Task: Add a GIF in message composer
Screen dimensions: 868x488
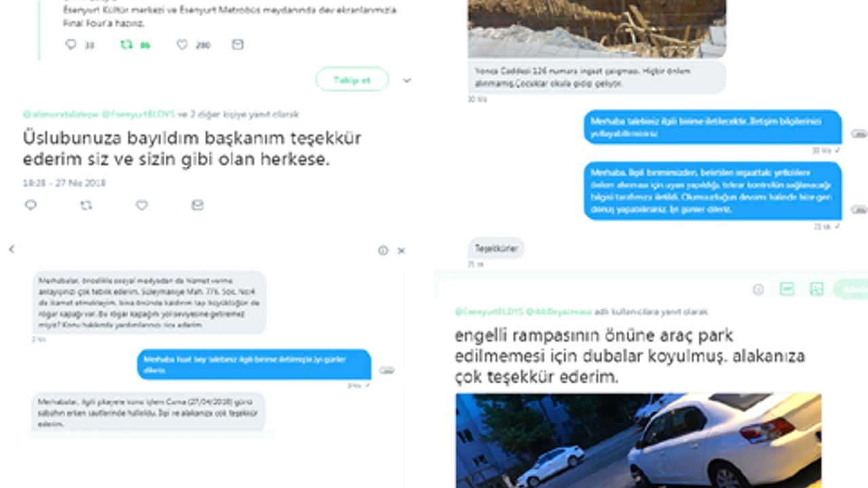Action: (787, 289)
